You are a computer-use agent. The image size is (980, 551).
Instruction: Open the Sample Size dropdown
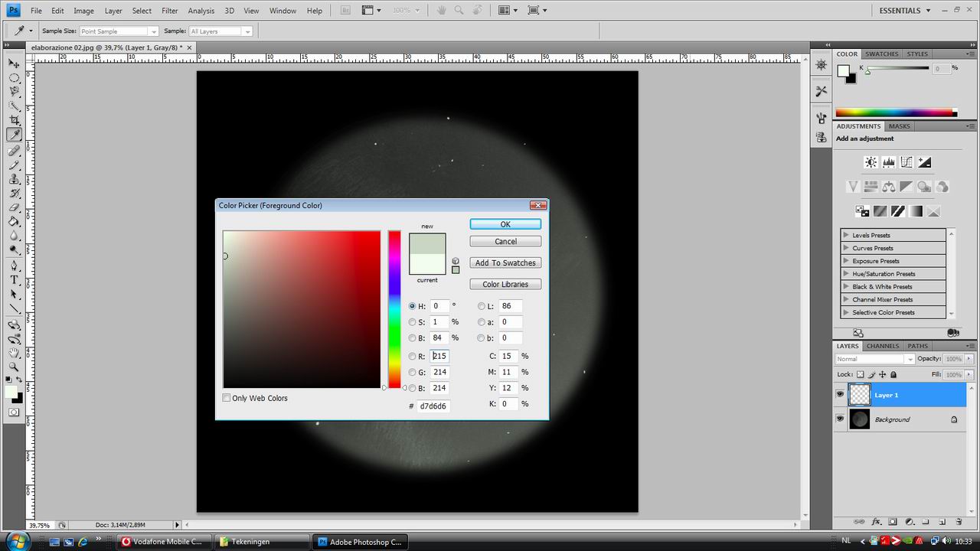(119, 31)
